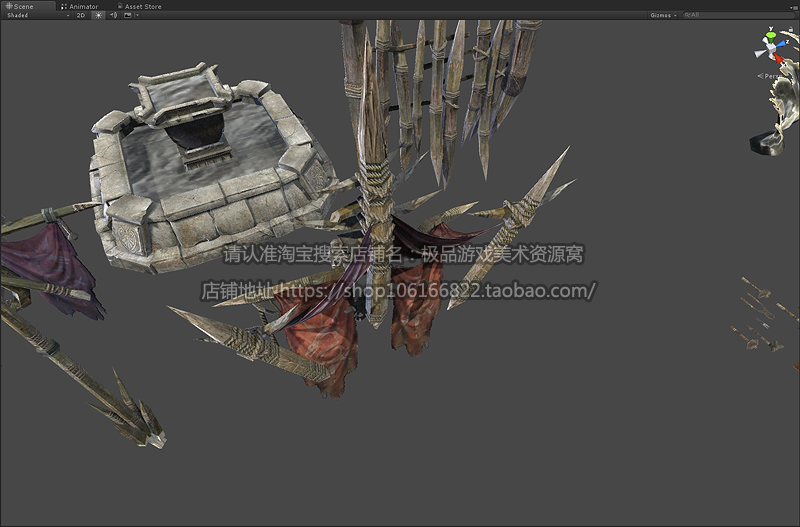Toggle scene effects image icon
800x527 pixels.
point(128,15)
